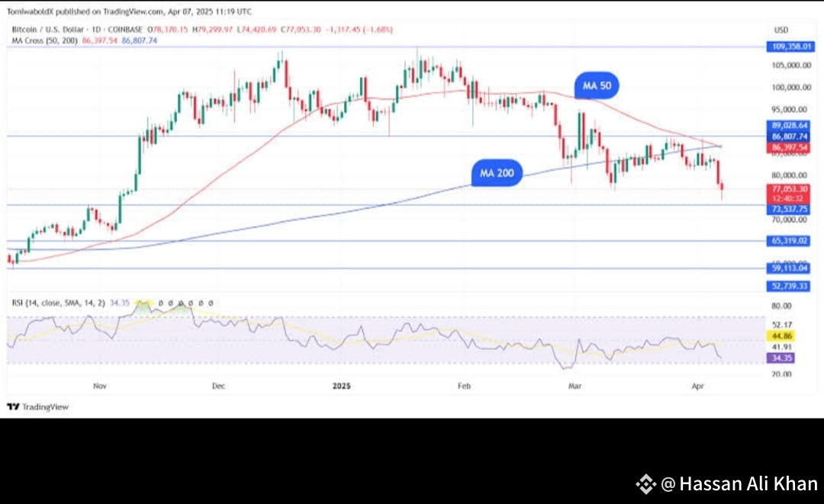Click the 41.91 RSI axis value
The height and width of the screenshot is (504, 824).
point(782,347)
